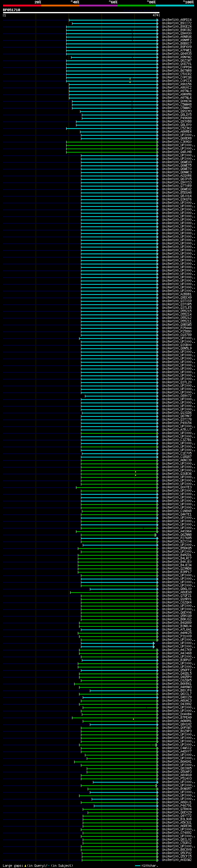Select hit label UniRef100_C0PCQ6
This screenshot has height=868, width=197.
tap(176, 78)
